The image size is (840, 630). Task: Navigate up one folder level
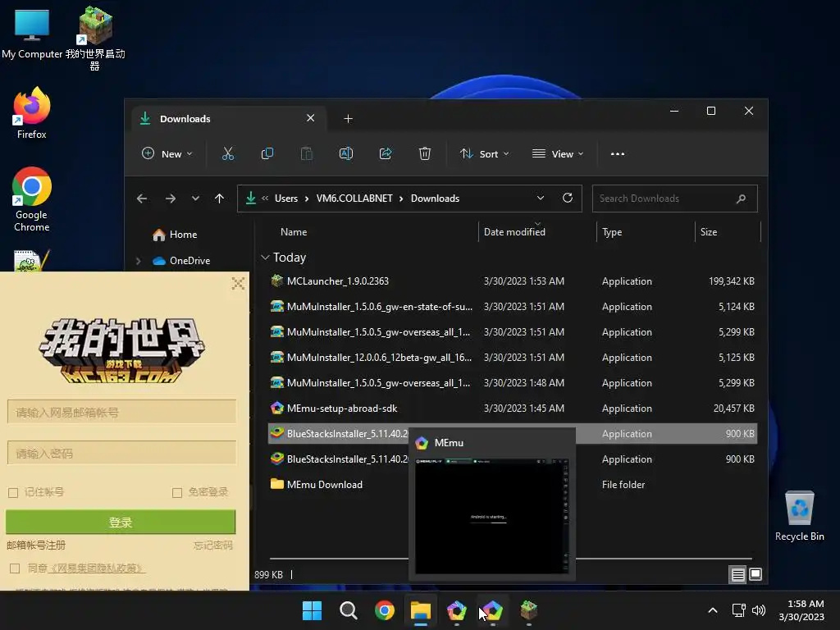click(219, 199)
